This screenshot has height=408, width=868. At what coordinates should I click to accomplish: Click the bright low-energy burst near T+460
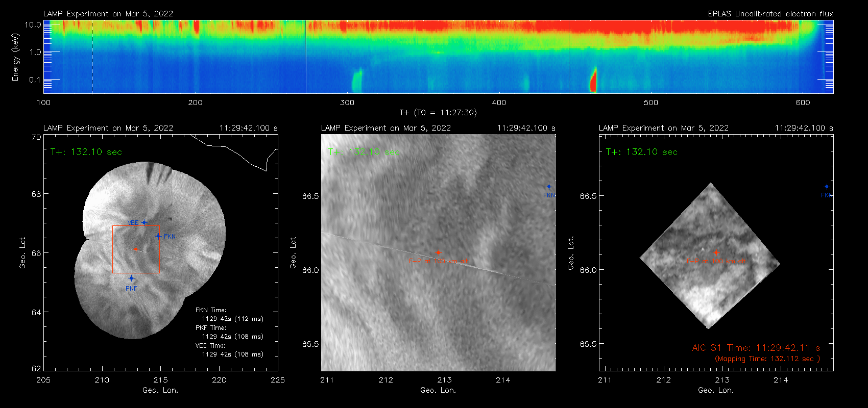(593, 80)
